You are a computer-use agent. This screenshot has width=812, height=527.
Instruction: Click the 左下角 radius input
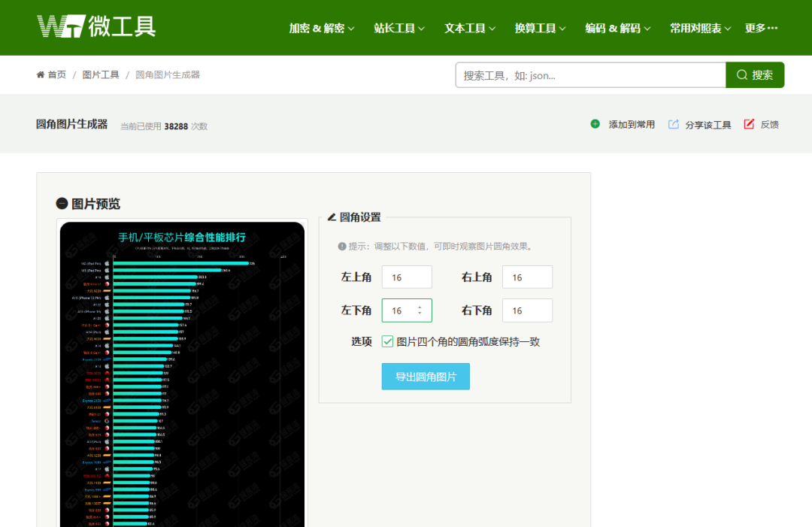(x=407, y=310)
